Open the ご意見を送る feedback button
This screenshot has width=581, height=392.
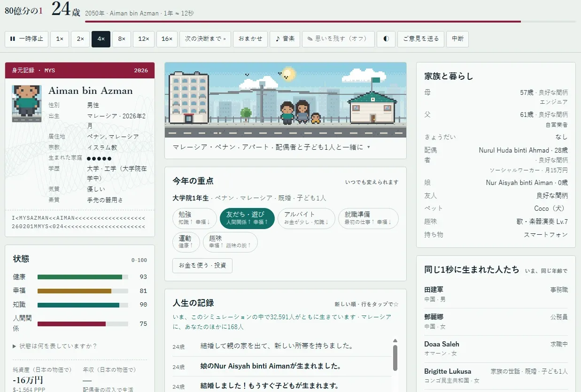click(x=421, y=39)
